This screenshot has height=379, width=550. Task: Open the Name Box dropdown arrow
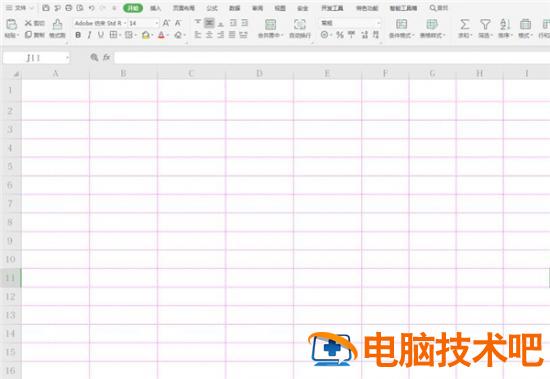point(67,58)
